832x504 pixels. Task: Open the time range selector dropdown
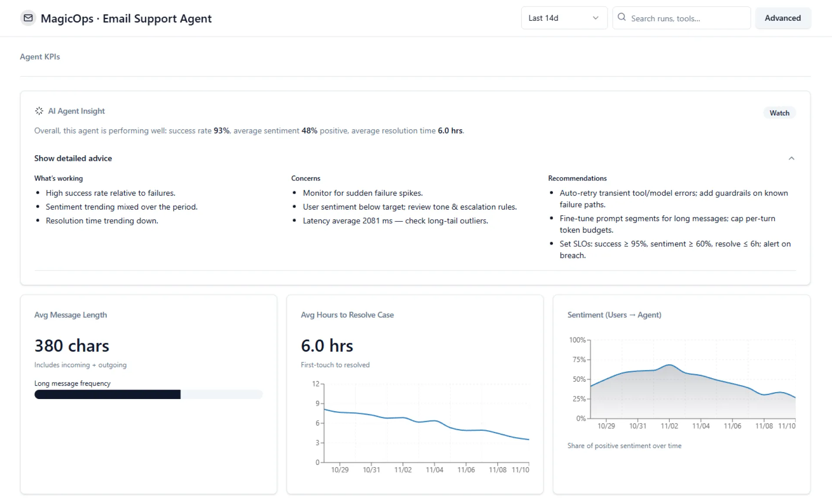point(563,18)
